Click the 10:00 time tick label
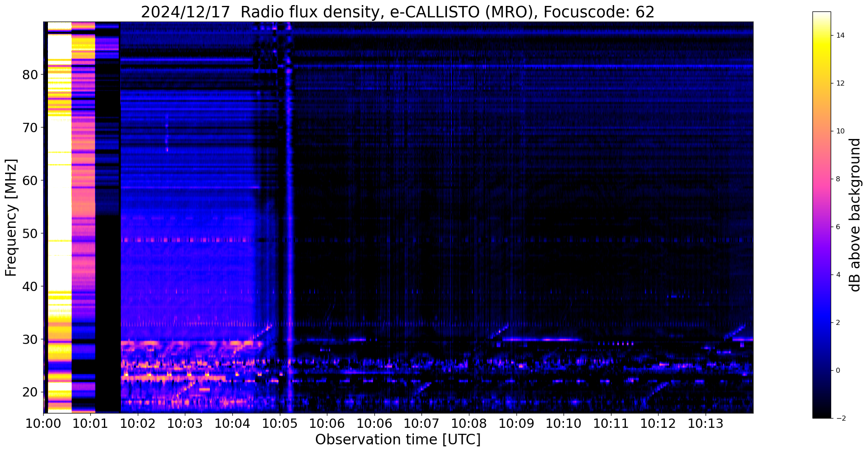This screenshot has width=868, height=452. click(x=43, y=424)
